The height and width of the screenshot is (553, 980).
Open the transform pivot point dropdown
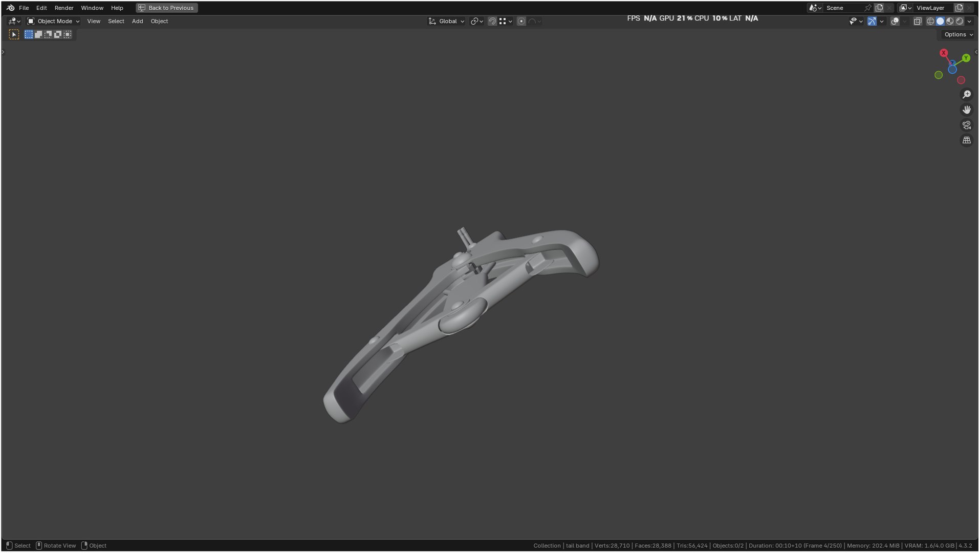(476, 21)
